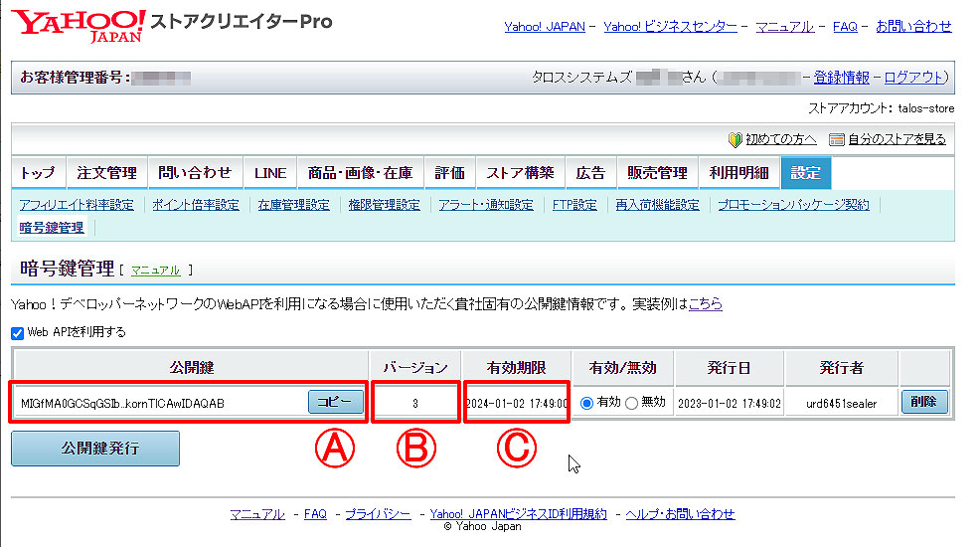Click the expiry date 2024-01-02 17:49:00
The height and width of the screenshot is (547, 980).
tap(517, 404)
